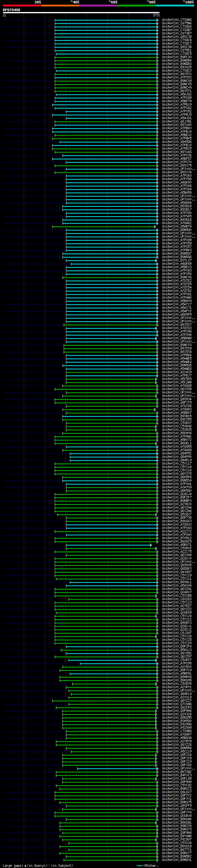Open hit UniRef100_Q0GR09

(x=177, y=816)
